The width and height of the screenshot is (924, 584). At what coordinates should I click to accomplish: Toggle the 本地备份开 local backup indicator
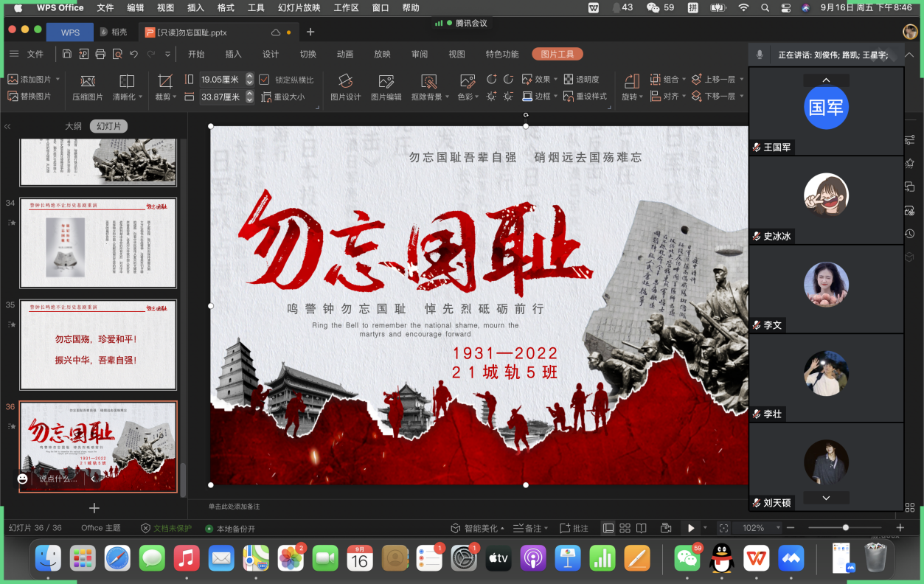(x=230, y=529)
